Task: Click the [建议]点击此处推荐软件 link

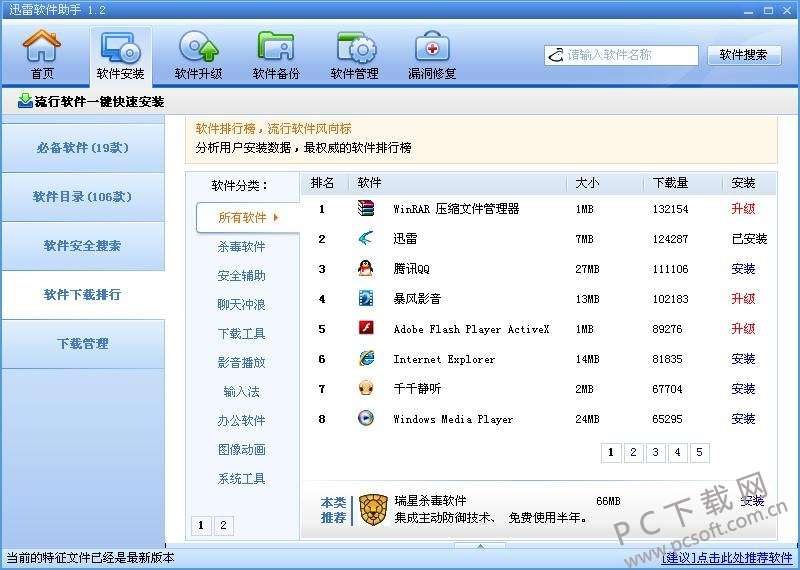Action: click(x=727, y=558)
